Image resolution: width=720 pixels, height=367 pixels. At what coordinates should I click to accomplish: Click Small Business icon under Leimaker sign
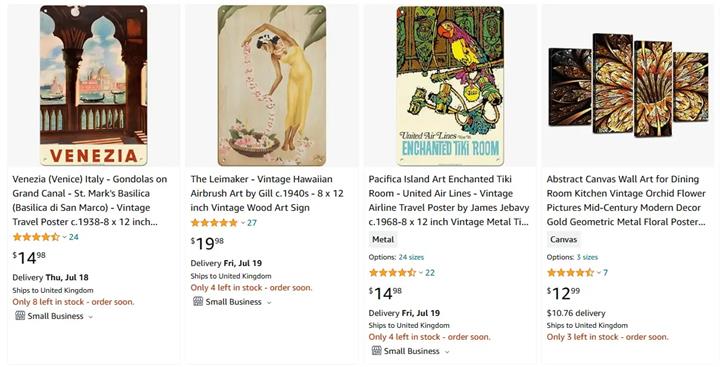(198, 302)
